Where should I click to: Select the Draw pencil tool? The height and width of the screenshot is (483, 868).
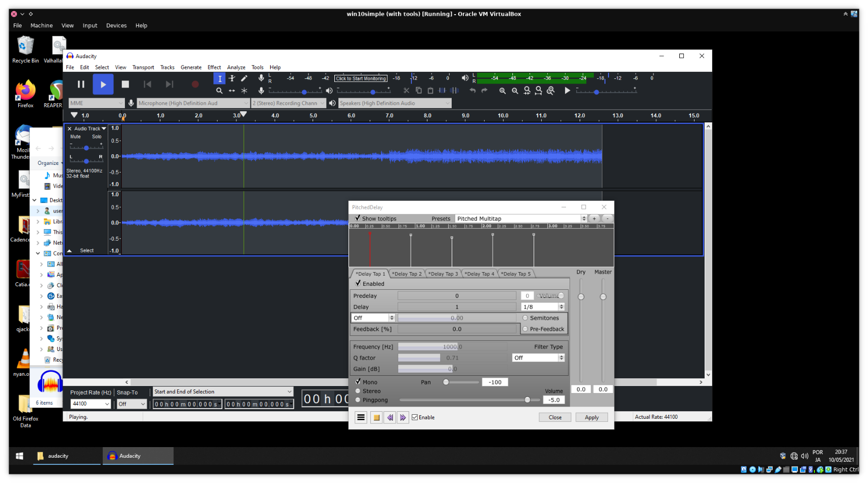[244, 78]
